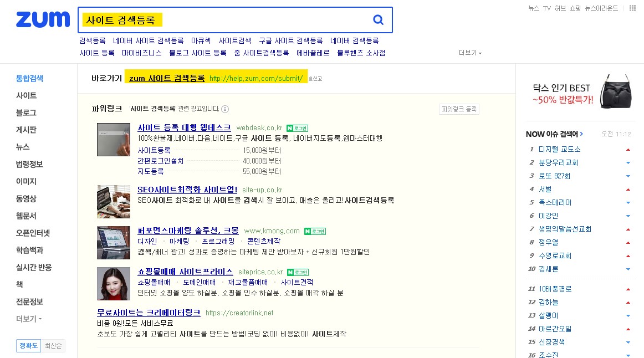Viewport: 644px width, 358px height.
Task: Open 사이트 등록 대행 웹데스크 ad
Action: coord(184,127)
